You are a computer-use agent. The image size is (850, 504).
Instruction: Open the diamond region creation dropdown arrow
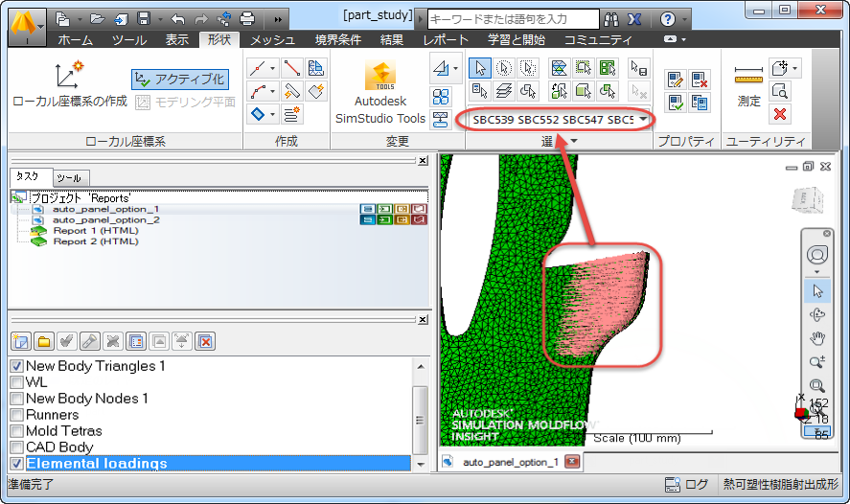coord(273,114)
